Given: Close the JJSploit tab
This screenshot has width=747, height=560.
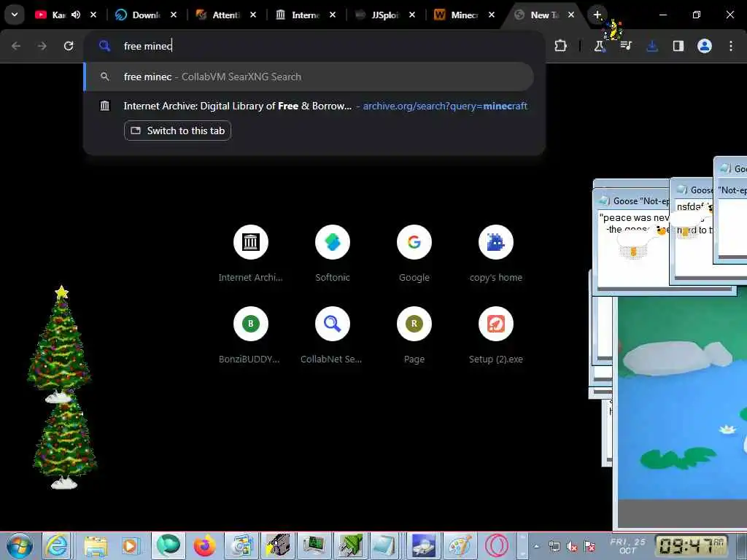Looking at the screenshot, I should (x=412, y=15).
